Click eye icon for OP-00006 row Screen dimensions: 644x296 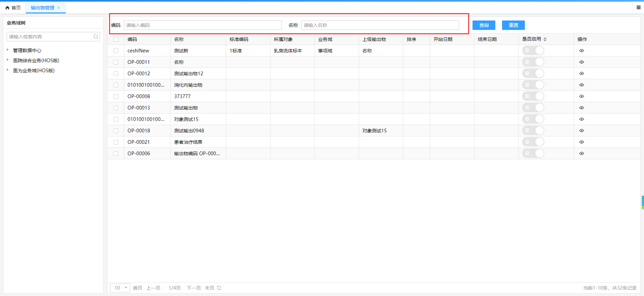[582, 154]
